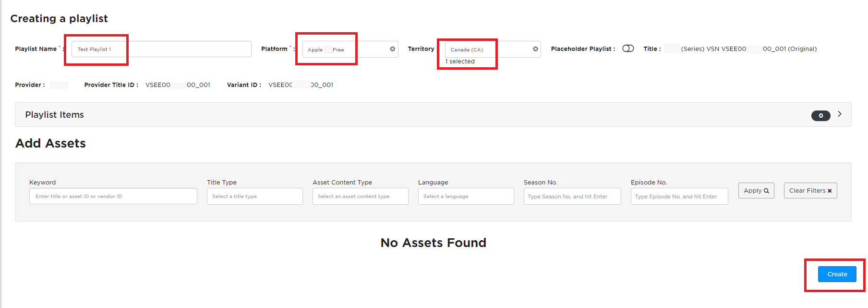This screenshot has width=868, height=308.
Task: Click the 'Add Assets' heading
Action: pyautogui.click(x=50, y=143)
